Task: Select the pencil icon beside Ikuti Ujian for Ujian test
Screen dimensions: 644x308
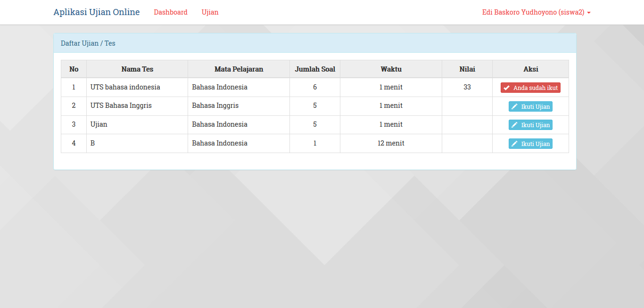Action: click(515, 125)
